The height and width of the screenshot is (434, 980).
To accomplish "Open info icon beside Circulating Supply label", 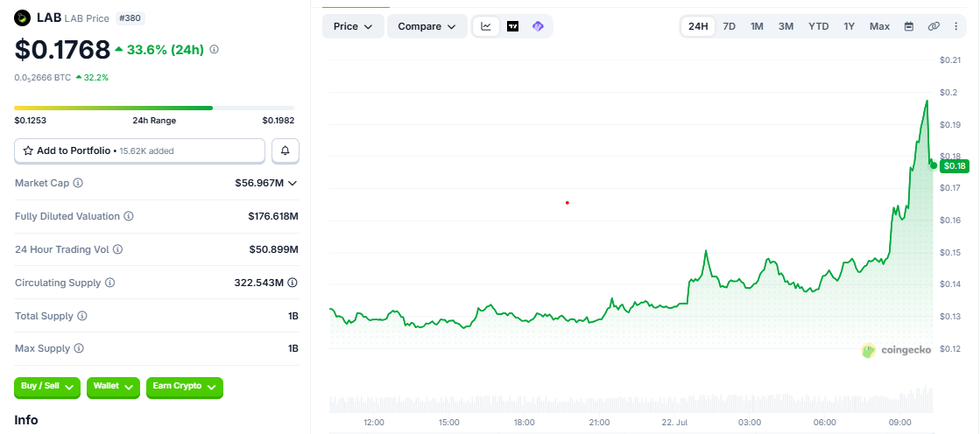I will [109, 283].
